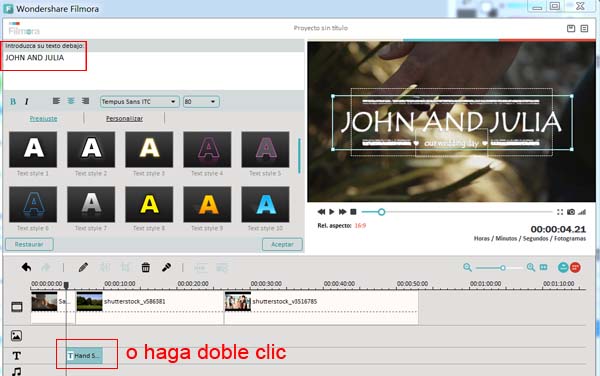600x376 pixels.
Task: Click in the JOHN AND JULIA text field
Action: click(x=153, y=71)
